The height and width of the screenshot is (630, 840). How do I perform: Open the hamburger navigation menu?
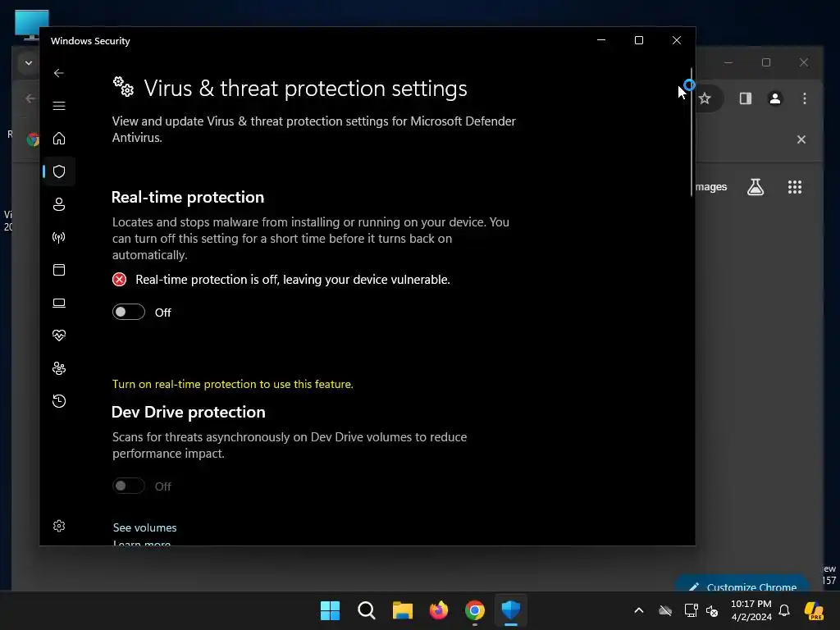59,106
